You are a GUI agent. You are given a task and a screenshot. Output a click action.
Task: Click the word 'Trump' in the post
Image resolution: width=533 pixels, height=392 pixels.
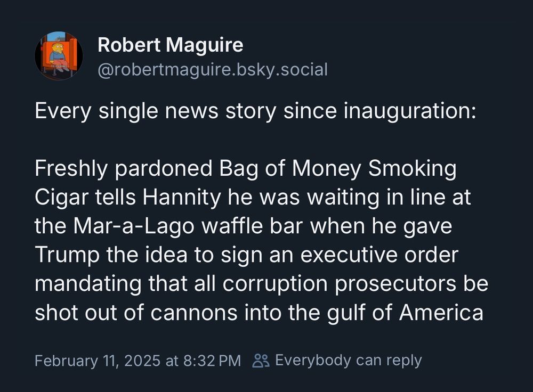pyautogui.click(x=67, y=255)
